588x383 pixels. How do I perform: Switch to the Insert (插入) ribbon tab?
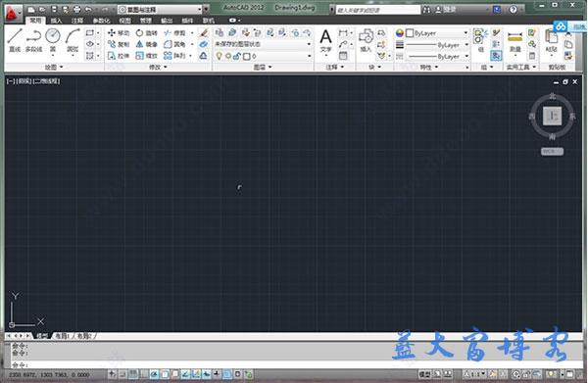pyautogui.click(x=56, y=21)
